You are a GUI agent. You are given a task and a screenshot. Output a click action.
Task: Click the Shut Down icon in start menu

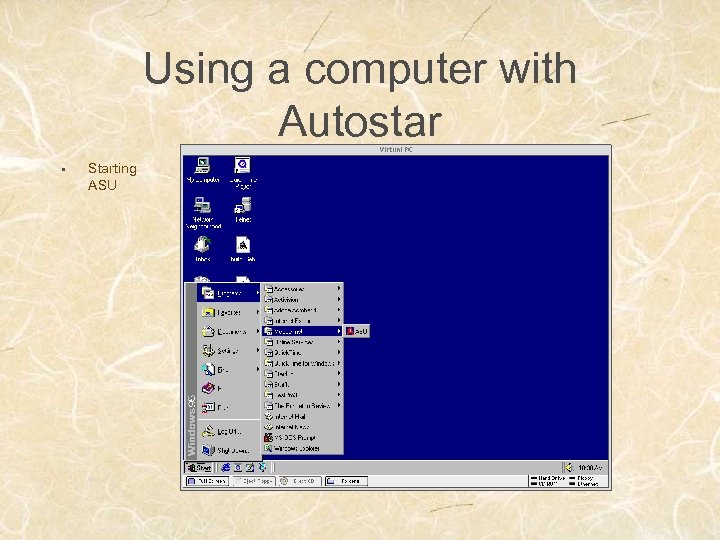(x=208, y=450)
